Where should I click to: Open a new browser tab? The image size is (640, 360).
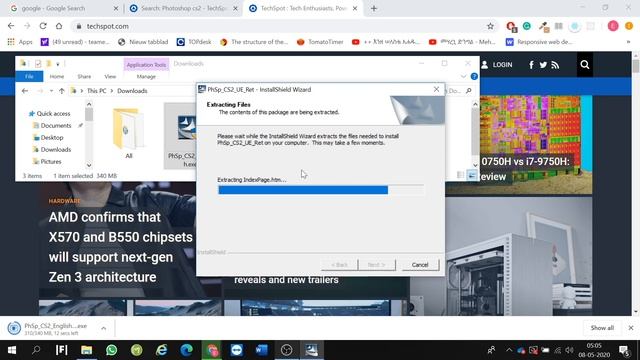click(x=374, y=8)
